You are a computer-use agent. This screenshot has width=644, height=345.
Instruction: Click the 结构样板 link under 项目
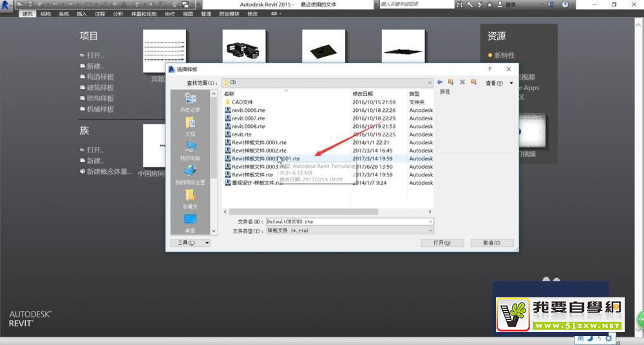[100, 98]
